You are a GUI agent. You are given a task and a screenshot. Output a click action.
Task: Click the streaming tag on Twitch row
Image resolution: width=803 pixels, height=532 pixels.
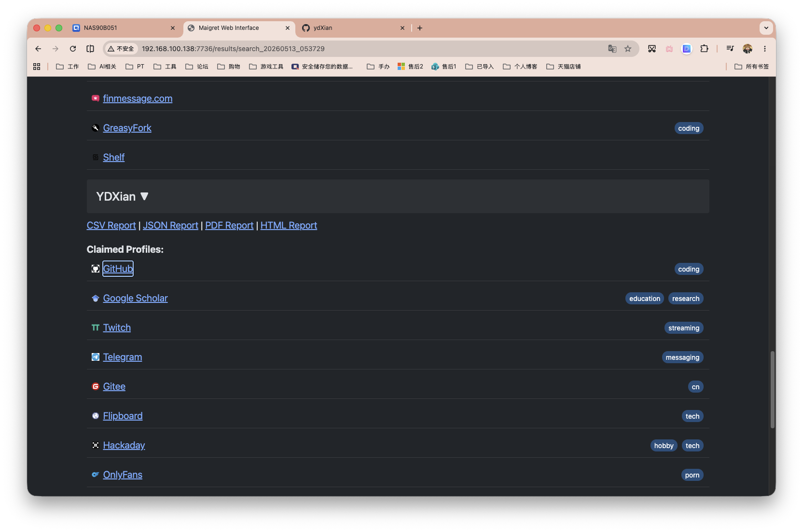click(x=684, y=328)
